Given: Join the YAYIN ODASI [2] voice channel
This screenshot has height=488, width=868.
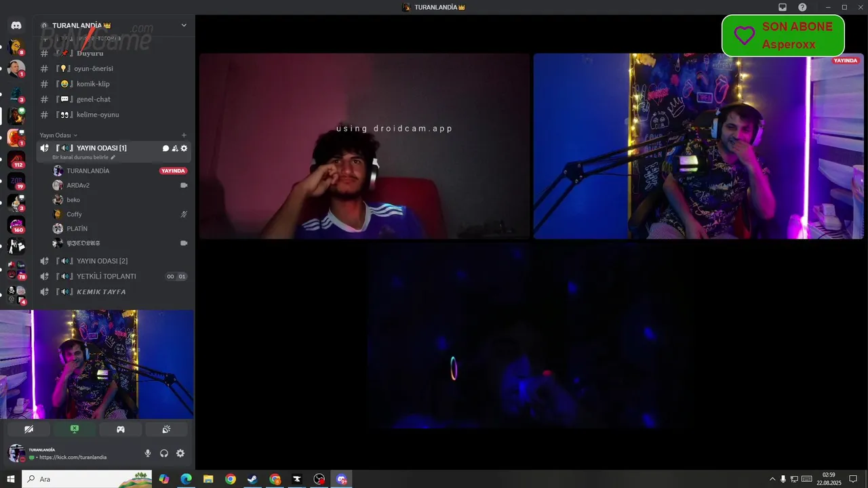Looking at the screenshot, I should click(x=114, y=261).
